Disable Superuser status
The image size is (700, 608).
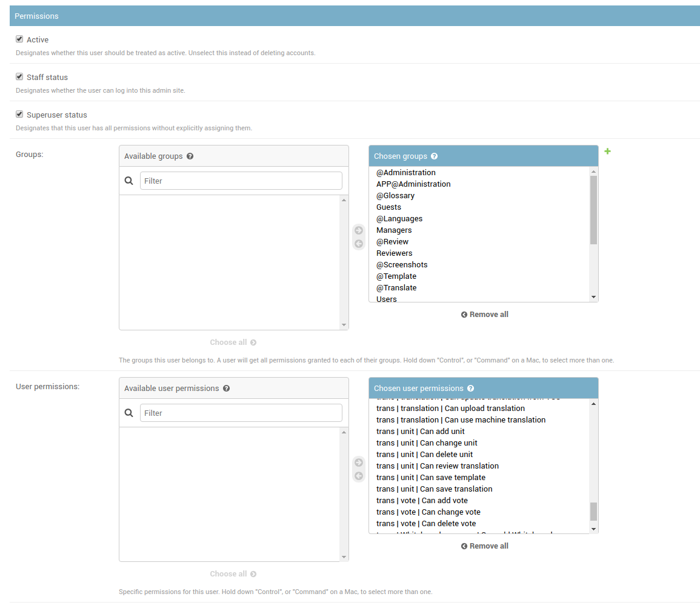click(19, 113)
